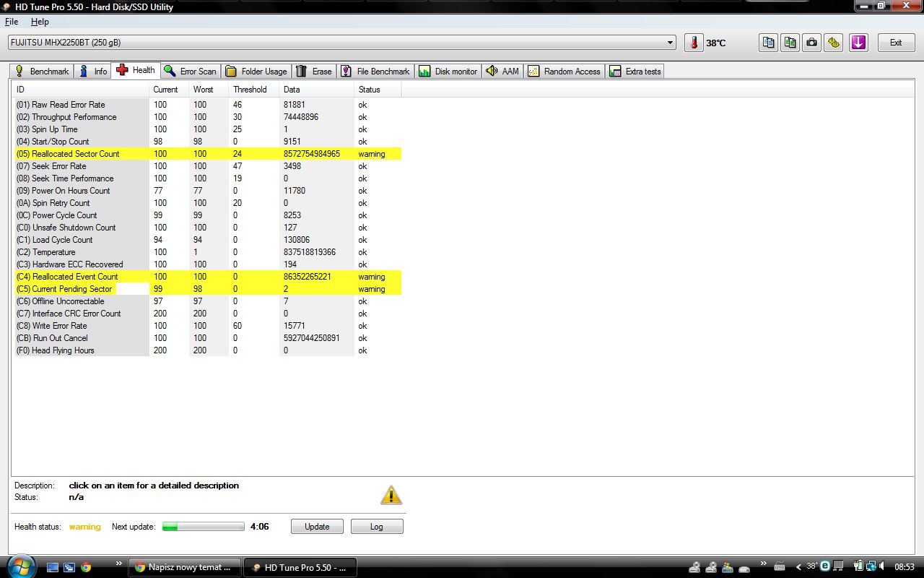Switch to the File Benchmark tab

(375, 71)
